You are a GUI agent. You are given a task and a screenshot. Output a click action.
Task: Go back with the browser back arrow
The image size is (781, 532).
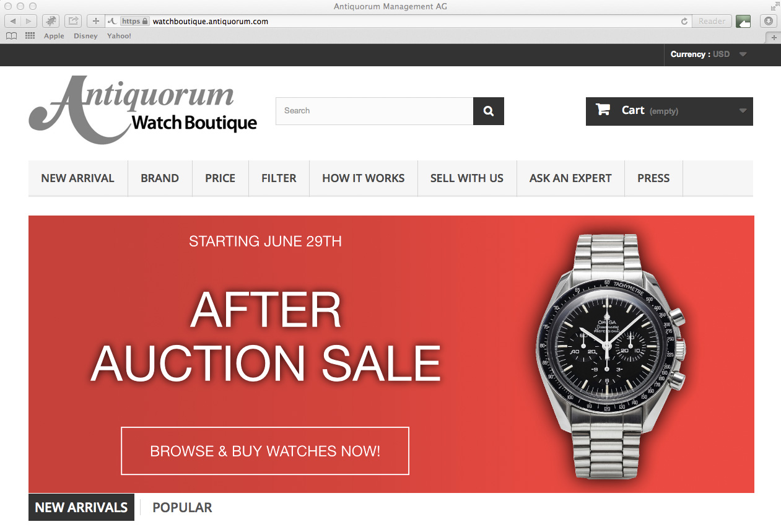coord(12,21)
